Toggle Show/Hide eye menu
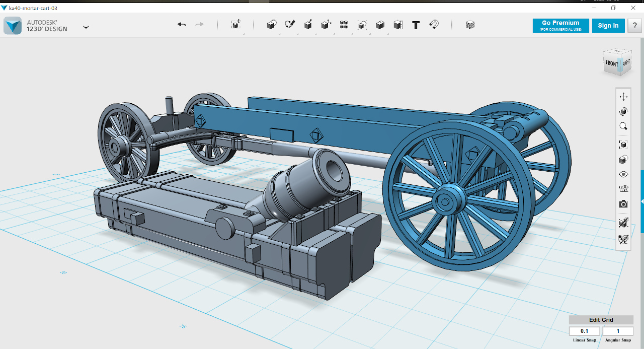The image size is (644, 349). tap(623, 174)
